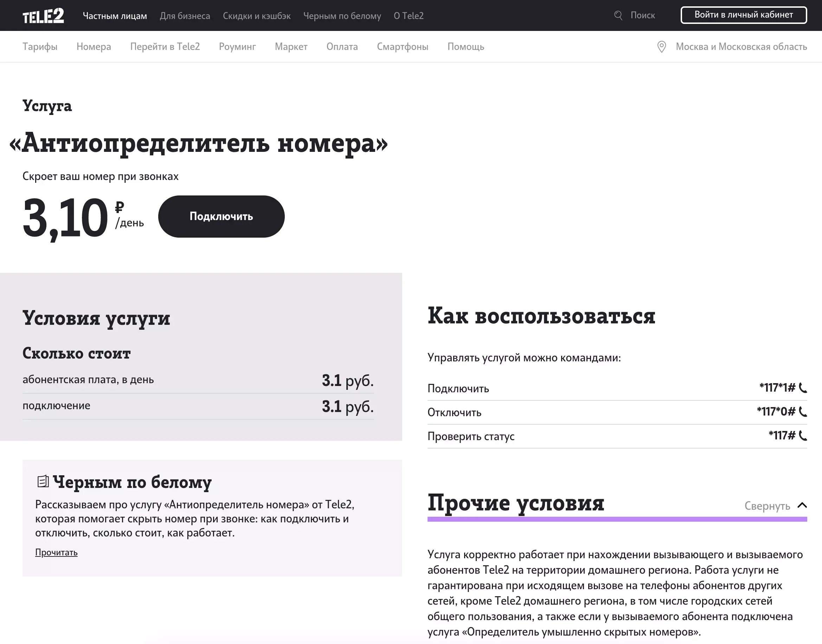Viewport: 822px width, 644px height.
Task: Click the location pin icon
Action: 661,47
